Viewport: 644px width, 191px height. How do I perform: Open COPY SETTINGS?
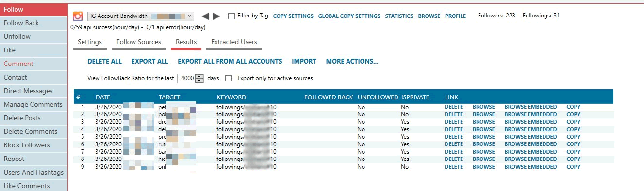coord(293,16)
